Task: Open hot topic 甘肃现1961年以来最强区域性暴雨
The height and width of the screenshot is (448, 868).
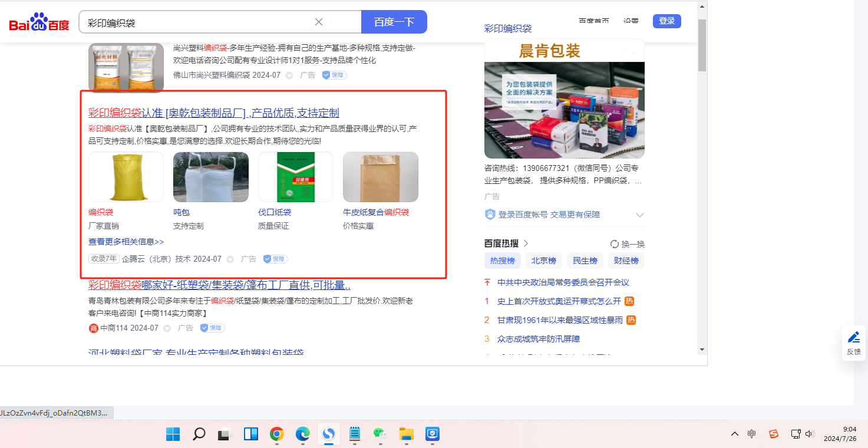Action: (x=560, y=320)
